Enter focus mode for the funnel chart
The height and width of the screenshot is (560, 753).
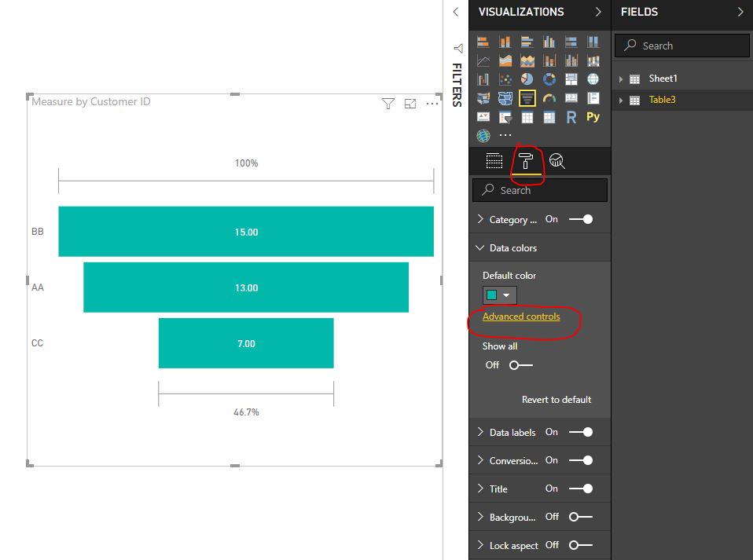tap(410, 104)
